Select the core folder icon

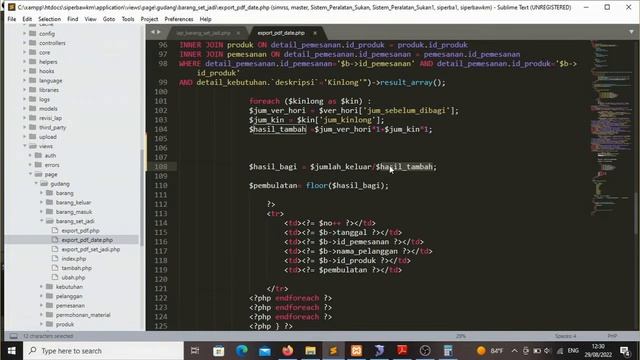[x=33, y=52]
